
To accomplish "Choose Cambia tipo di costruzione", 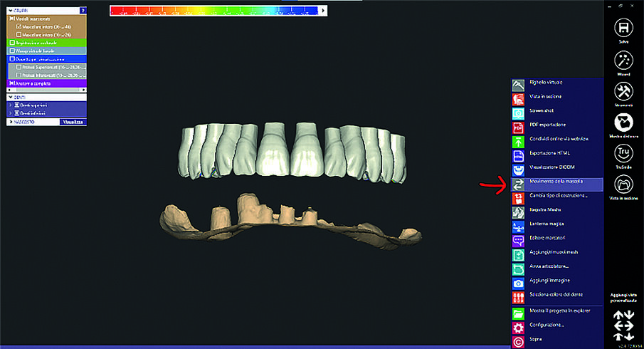I will click(x=556, y=198).
